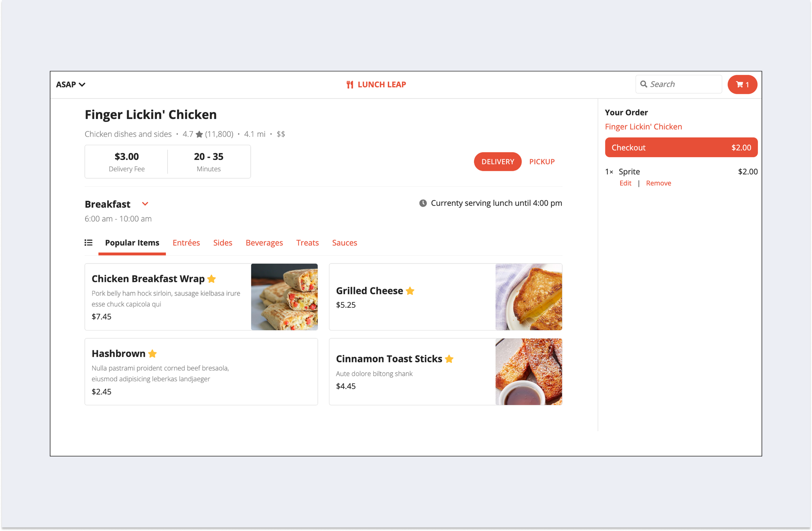Open the ASAP time dropdown
The width and height of the screenshot is (812, 531).
[x=71, y=84]
